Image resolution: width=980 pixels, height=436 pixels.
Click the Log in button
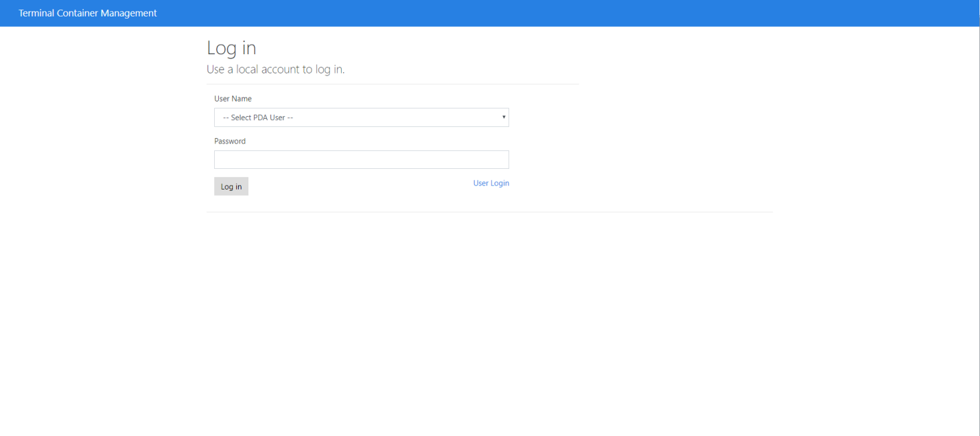coord(231,187)
